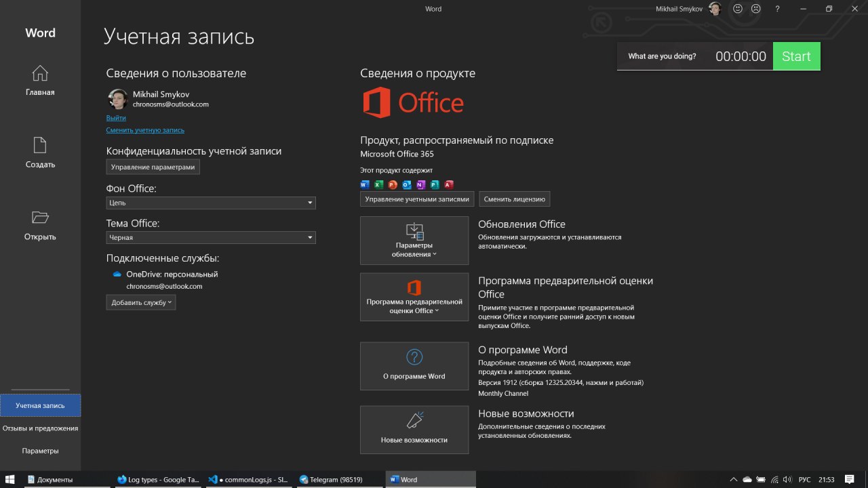Image resolution: width=868 pixels, height=488 pixels.
Task: Click the user profile photo in account info
Action: tap(117, 99)
